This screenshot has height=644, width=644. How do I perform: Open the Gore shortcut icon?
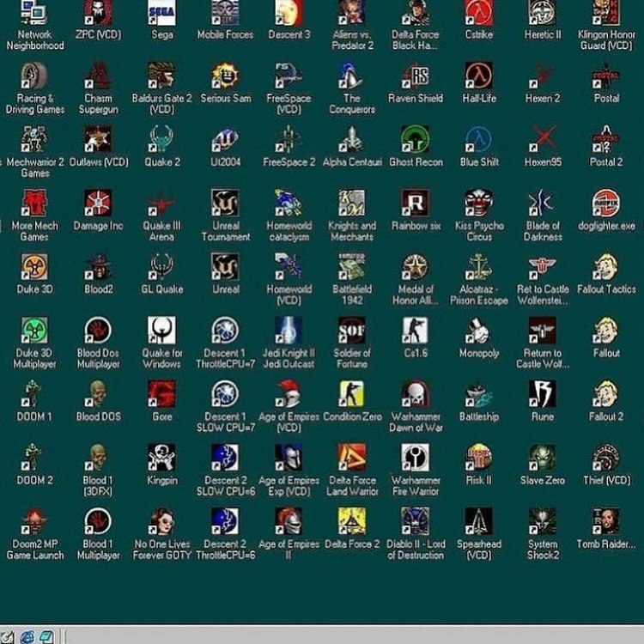(161, 394)
